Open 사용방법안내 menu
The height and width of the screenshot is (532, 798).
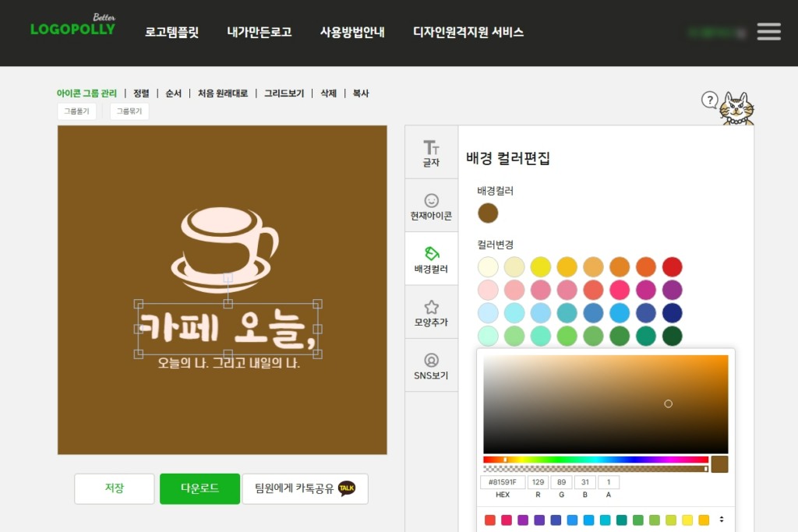352,32
